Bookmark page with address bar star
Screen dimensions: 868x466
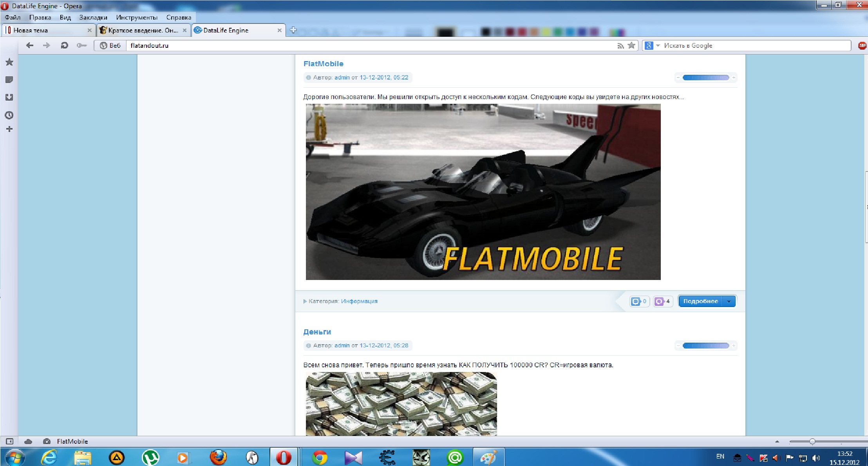[x=631, y=45]
